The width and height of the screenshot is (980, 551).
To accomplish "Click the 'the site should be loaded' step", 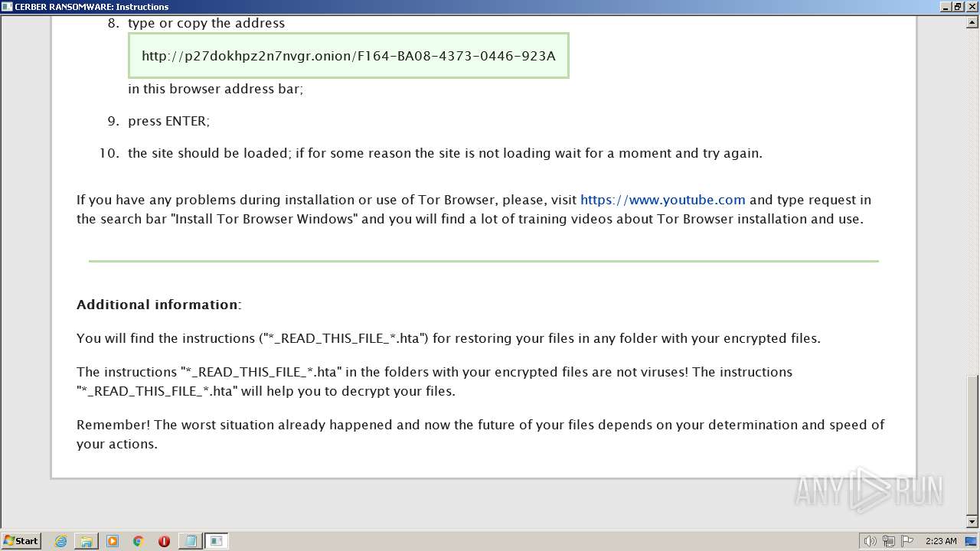I will click(445, 153).
